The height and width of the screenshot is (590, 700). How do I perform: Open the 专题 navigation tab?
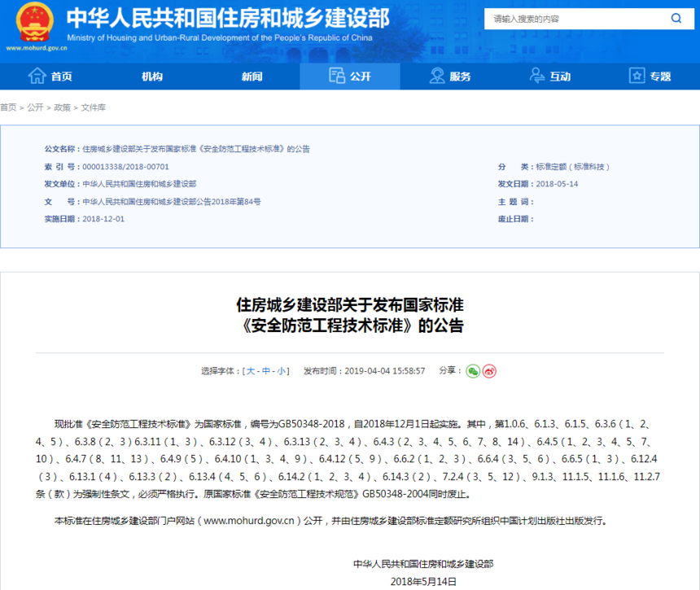(x=650, y=76)
